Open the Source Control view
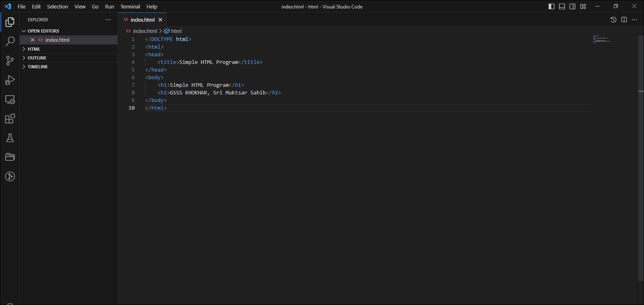Image resolution: width=644 pixels, height=305 pixels. (10, 61)
